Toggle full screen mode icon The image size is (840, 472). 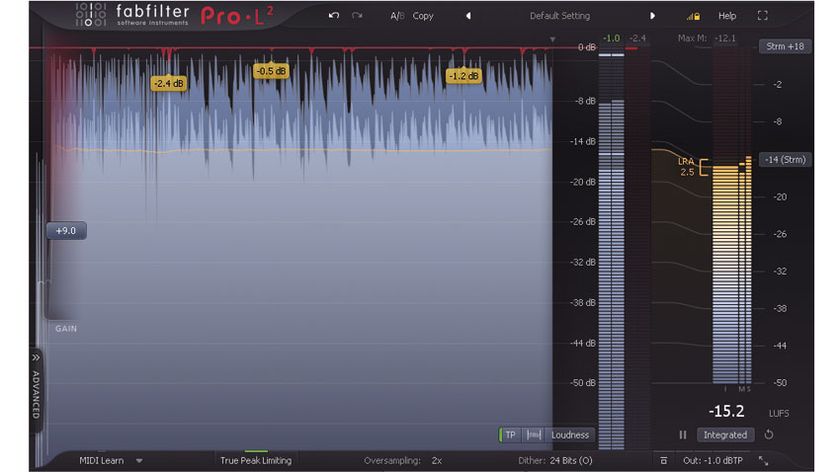click(x=762, y=16)
